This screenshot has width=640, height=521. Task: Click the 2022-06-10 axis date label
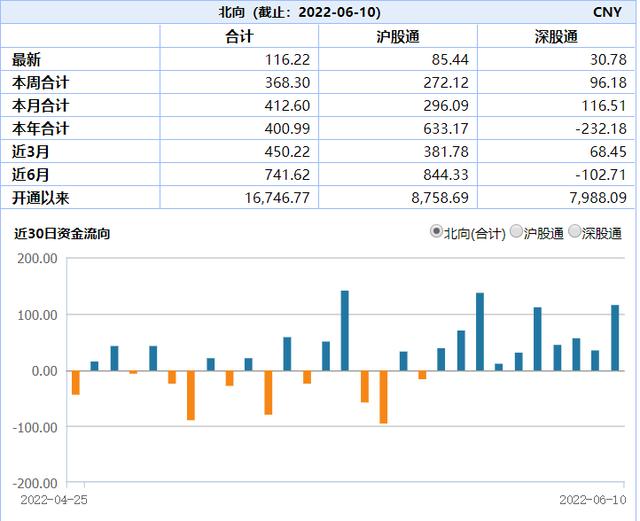[x=592, y=500]
